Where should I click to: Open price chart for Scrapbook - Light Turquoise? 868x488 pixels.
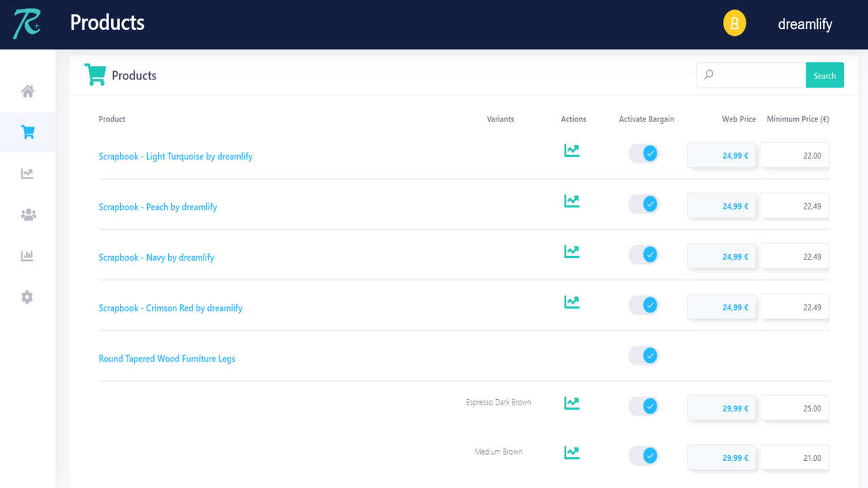click(x=572, y=150)
